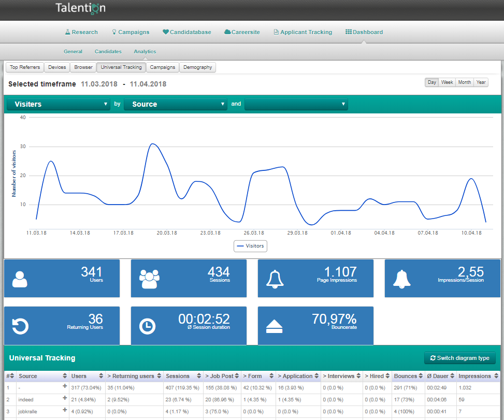The image size is (504, 420).
Task: Sort by Form column arrows
Action: (x=271, y=376)
